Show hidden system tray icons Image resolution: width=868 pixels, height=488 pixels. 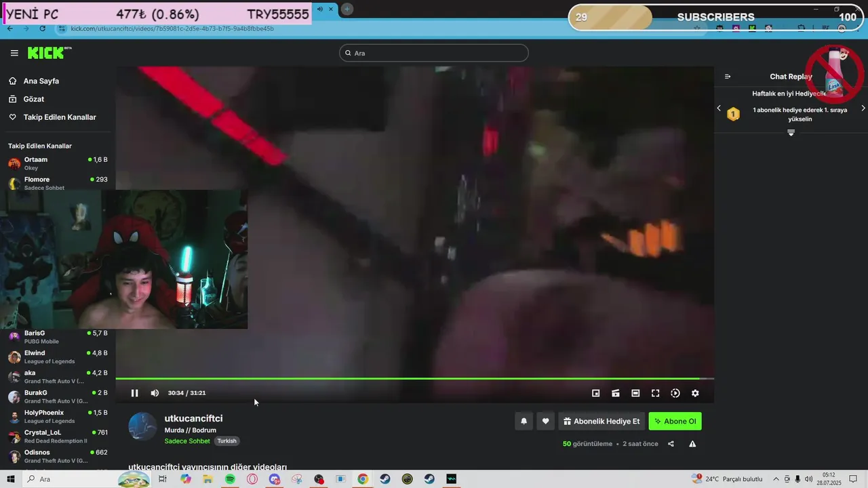click(x=776, y=479)
